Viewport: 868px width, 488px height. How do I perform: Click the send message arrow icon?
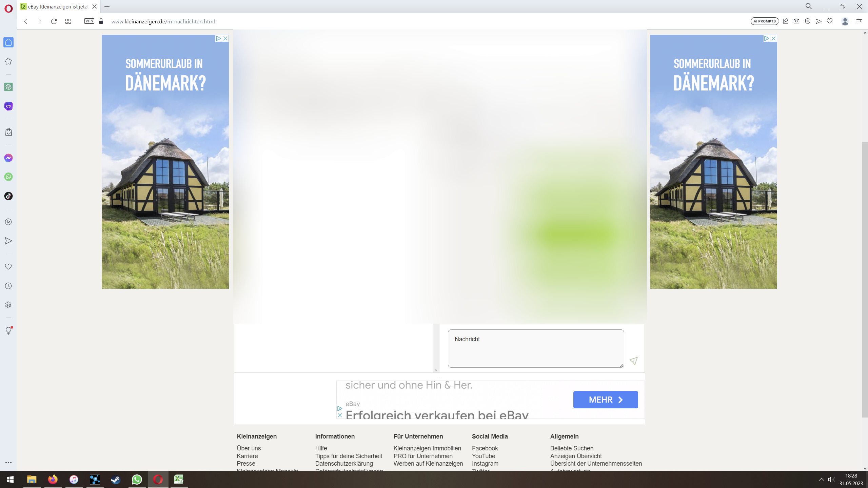(633, 361)
